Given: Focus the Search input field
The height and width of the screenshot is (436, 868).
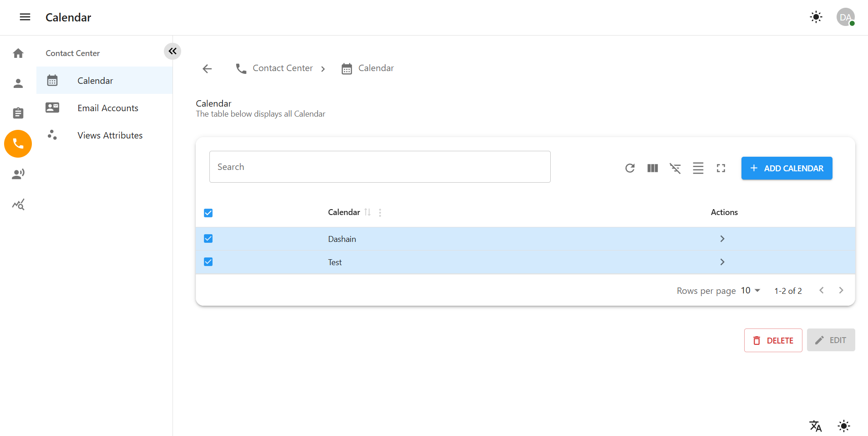Looking at the screenshot, I should click(380, 167).
